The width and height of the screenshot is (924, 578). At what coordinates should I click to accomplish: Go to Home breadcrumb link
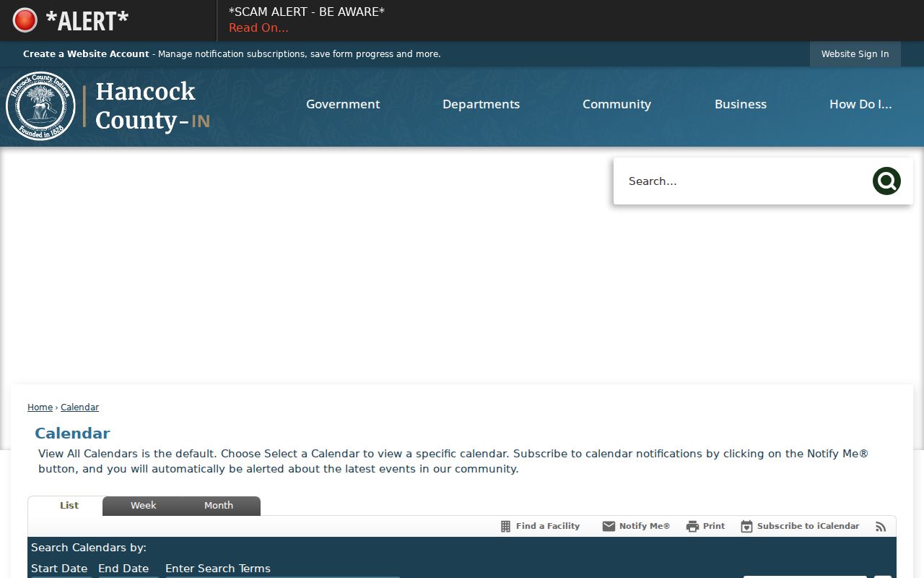click(40, 407)
